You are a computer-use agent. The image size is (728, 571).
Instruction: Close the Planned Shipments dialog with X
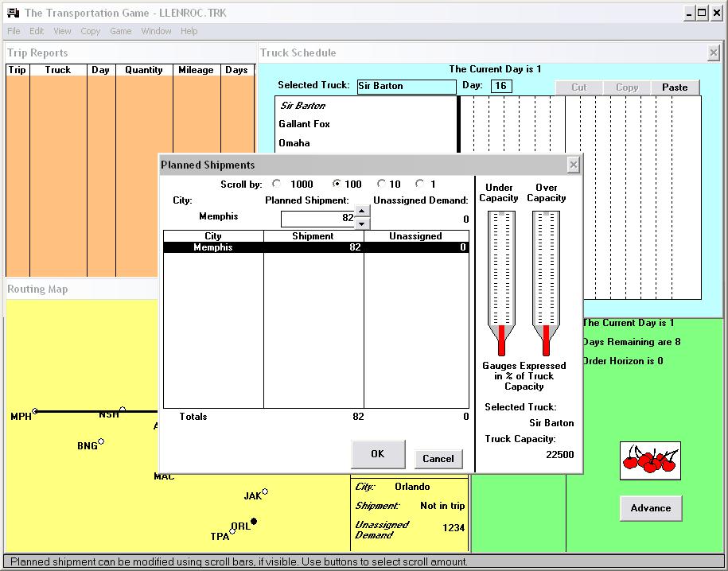pyautogui.click(x=574, y=165)
